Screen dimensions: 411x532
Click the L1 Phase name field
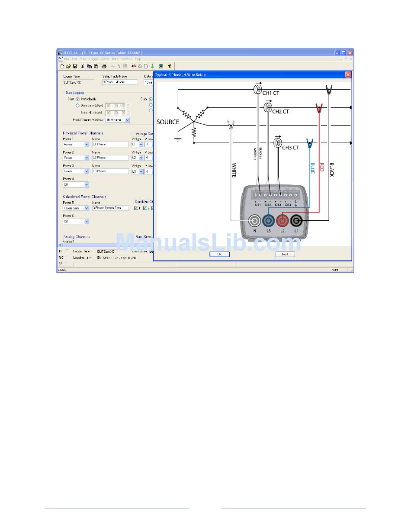click(x=110, y=144)
